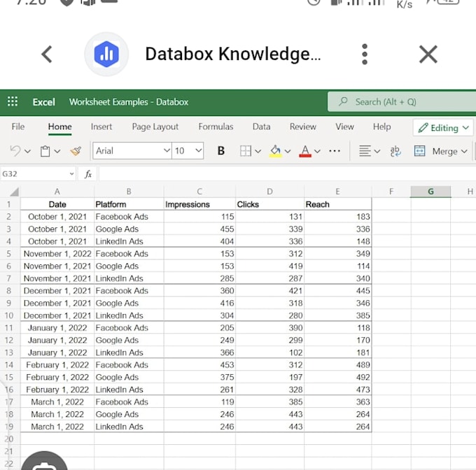Expand the fill color dropdown arrow
Screen dimensions: 476x470
(288, 151)
